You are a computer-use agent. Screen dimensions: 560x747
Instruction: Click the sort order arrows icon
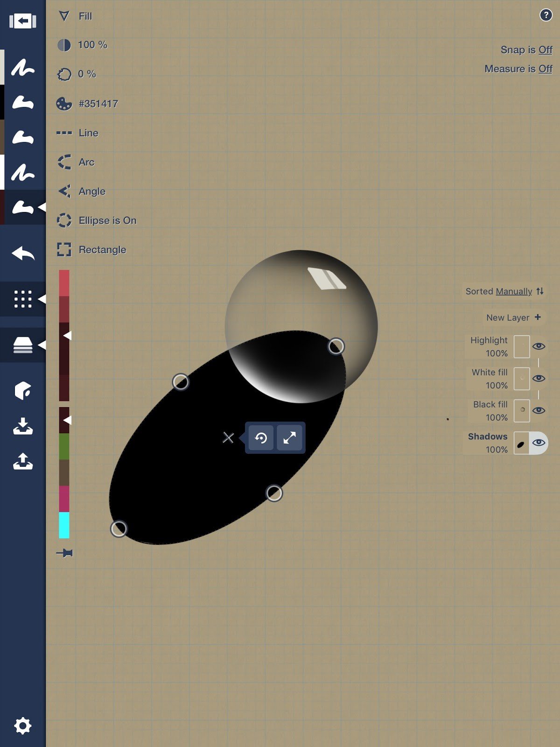pyautogui.click(x=540, y=291)
